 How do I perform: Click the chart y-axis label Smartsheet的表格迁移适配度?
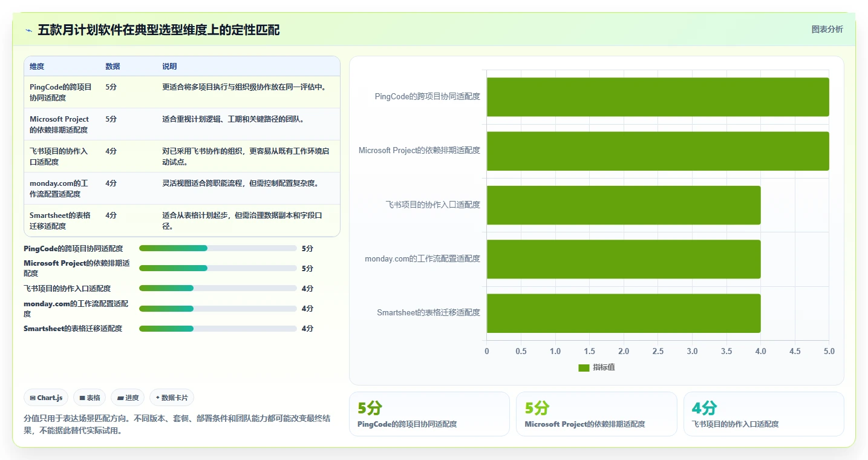coord(428,312)
